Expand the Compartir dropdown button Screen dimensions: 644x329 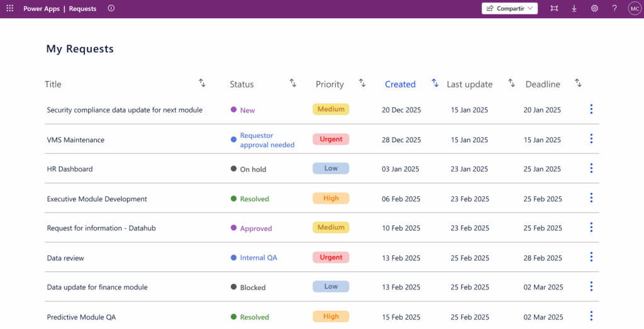click(x=509, y=9)
